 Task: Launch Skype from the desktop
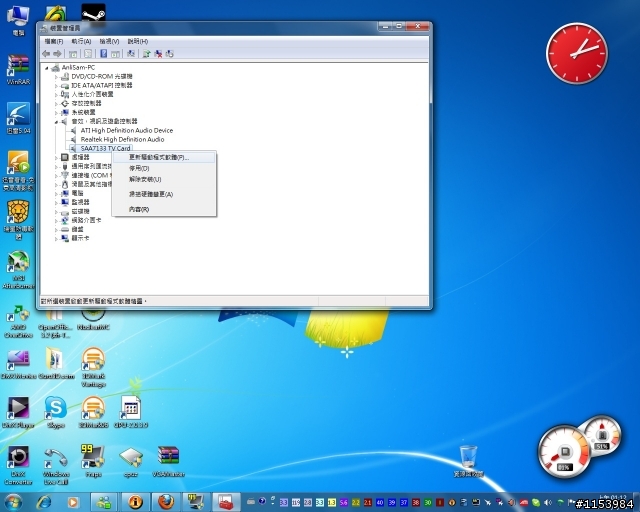pyautogui.click(x=56, y=412)
